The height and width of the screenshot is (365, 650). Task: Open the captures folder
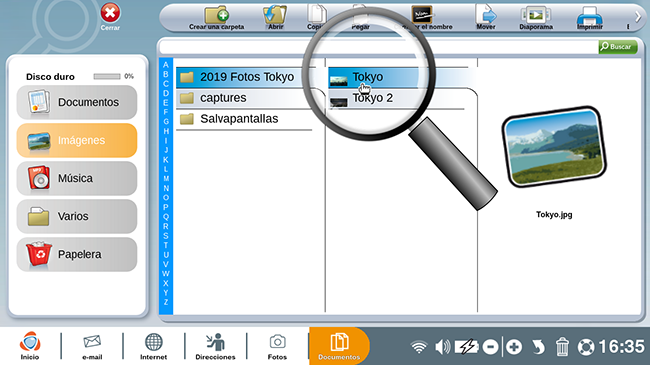245,98
